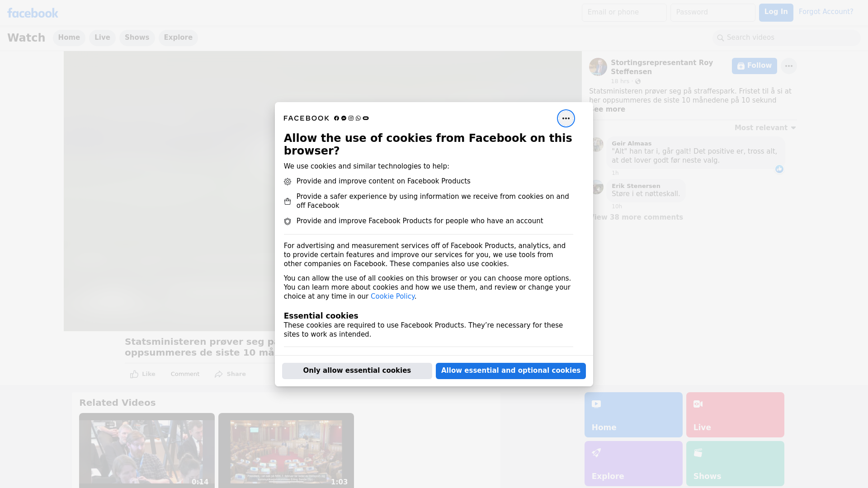Click the like reaction icon on Geir Almaas comment

pyautogui.click(x=779, y=169)
